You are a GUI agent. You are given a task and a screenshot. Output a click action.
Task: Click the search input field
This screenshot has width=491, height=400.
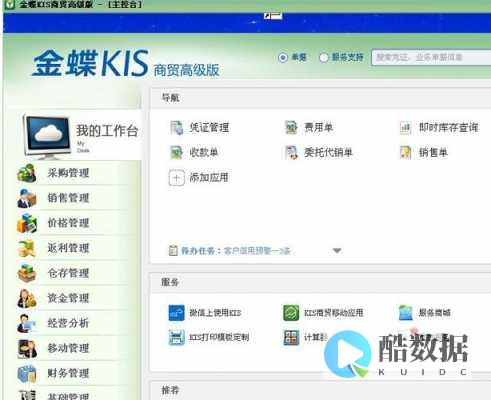431,57
